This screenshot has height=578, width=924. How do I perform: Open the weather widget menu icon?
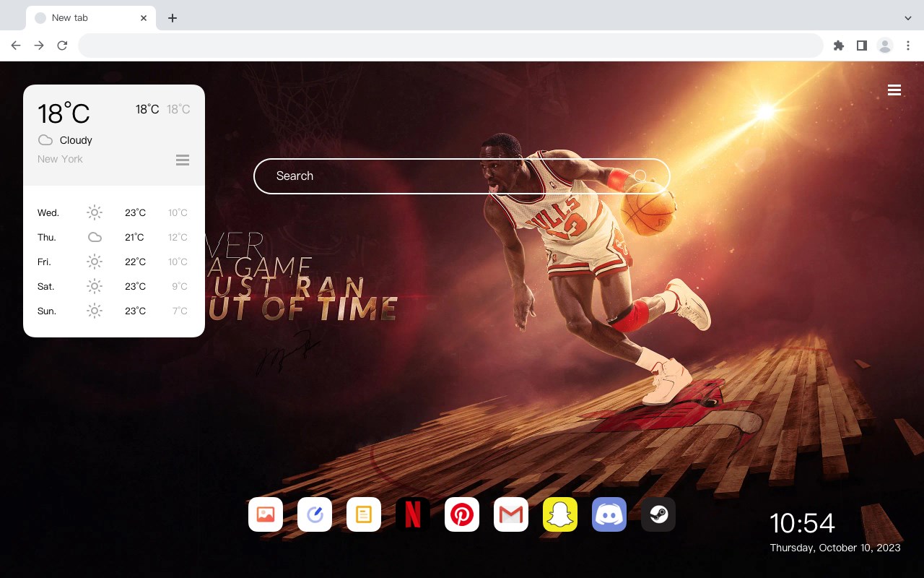pos(183,160)
